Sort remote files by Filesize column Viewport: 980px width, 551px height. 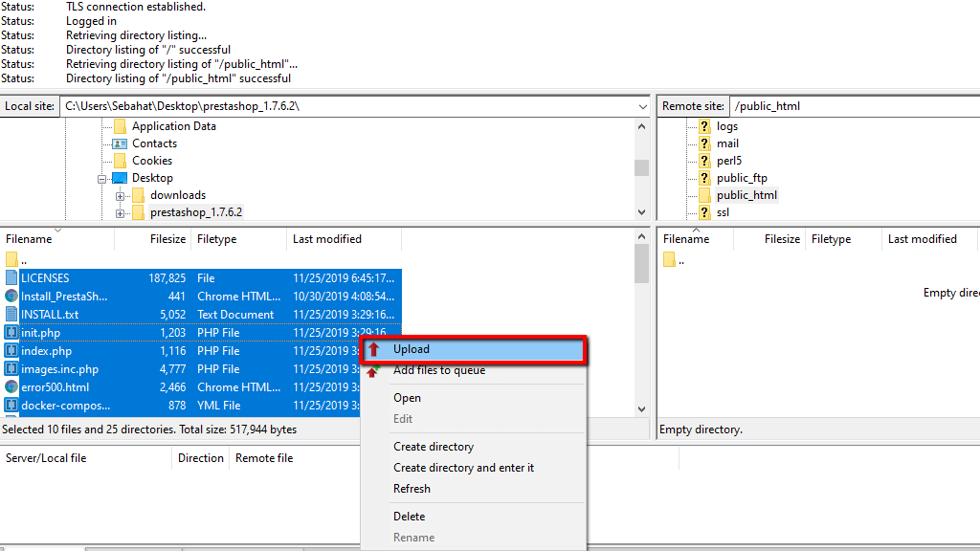pyautogui.click(x=769, y=239)
